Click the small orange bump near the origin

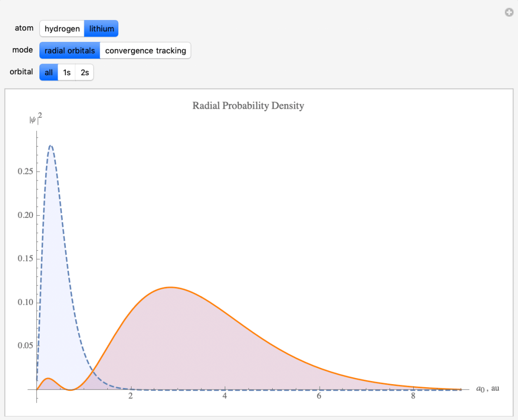[48, 378]
